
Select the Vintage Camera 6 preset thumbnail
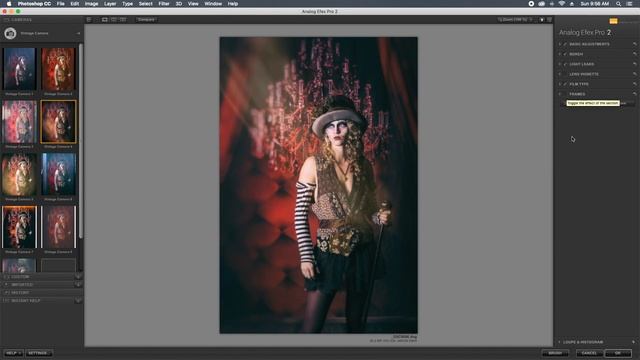(x=58, y=174)
